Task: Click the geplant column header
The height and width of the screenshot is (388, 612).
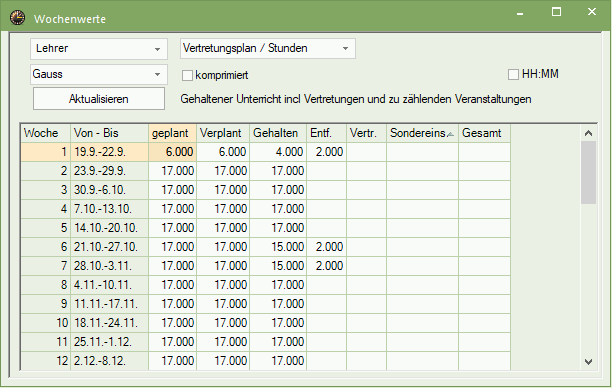Action: tap(173, 133)
